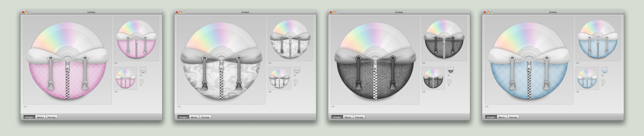Close the dark gray hoodie Untitled window
644x136 pixels.
point(331,12)
